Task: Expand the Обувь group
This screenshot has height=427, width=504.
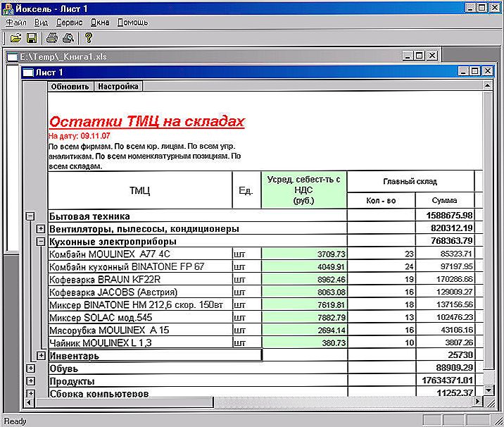Action: click(30, 368)
